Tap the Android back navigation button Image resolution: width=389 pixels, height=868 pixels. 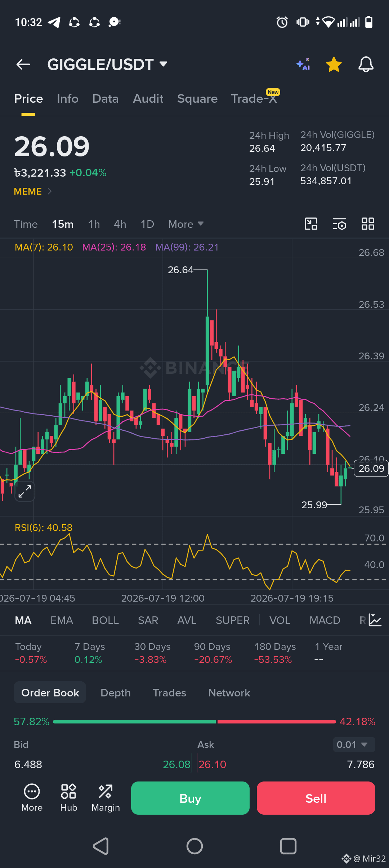coord(101,846)
